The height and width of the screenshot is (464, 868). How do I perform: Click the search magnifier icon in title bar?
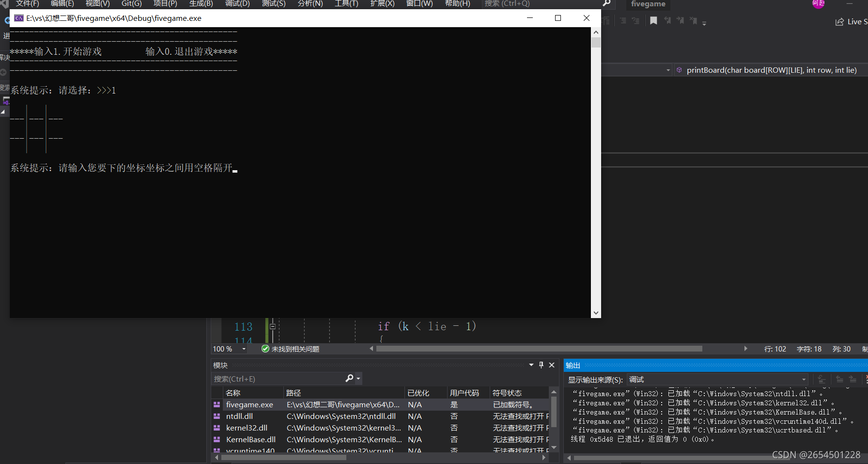(606, 3)
